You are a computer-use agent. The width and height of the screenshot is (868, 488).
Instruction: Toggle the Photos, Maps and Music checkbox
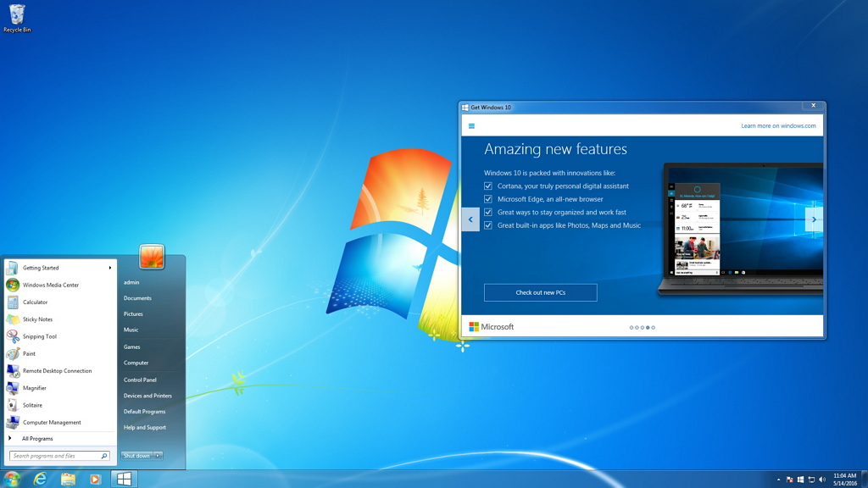click(488, 226)
